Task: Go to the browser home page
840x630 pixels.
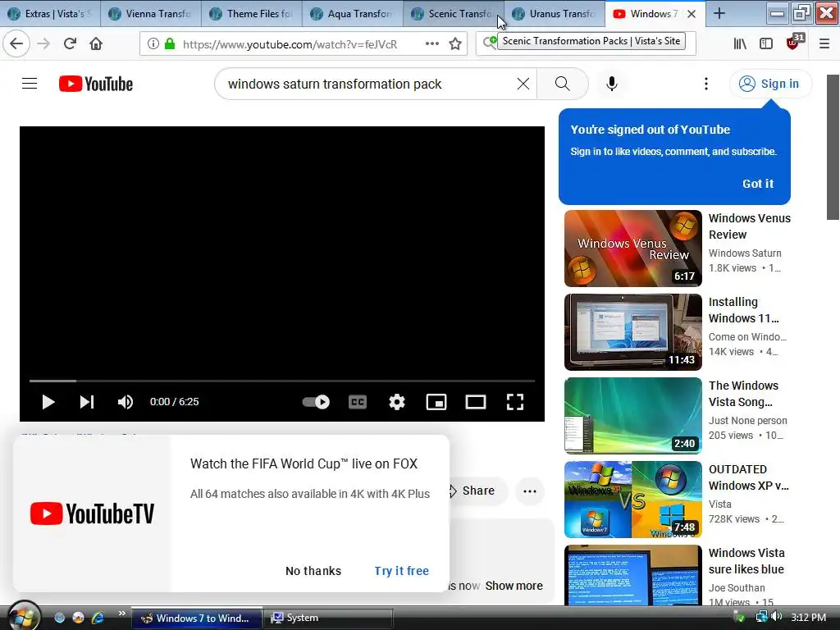Action: tap(96, 43)
